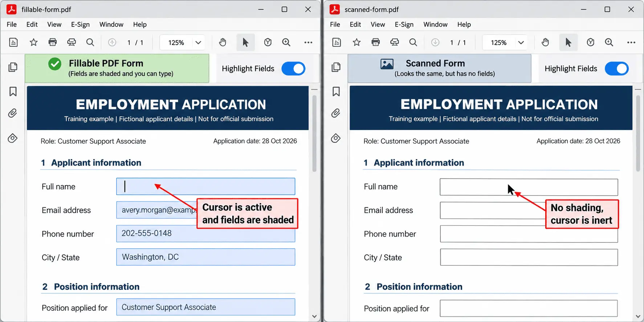Click the save icon in fillable-form.pdf toolbar
The height and width of the screenshot is (322, 644).
(x=13, y=42)
